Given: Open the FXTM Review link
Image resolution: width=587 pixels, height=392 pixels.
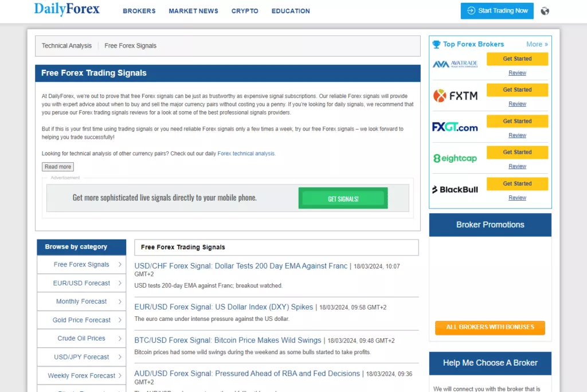Looking at the screenshot, I should pos(517,104).
